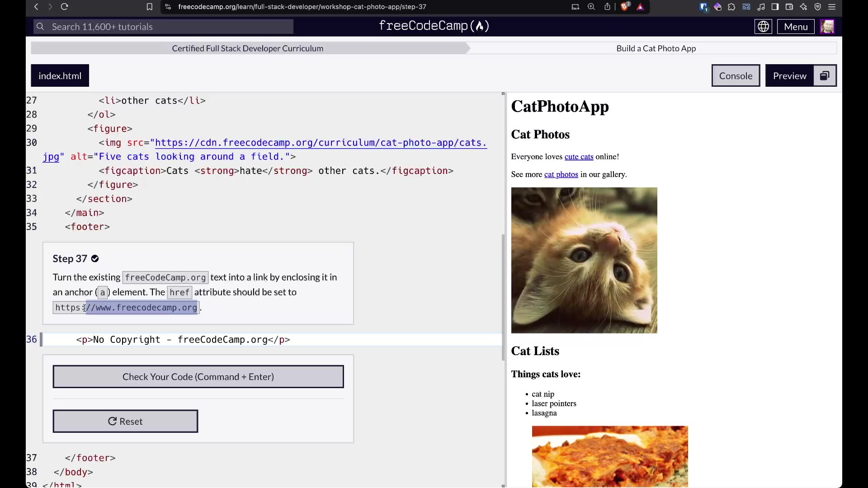
Task: Open Build a Cat Photo App breadcrumb
Action: coord(656,48)
